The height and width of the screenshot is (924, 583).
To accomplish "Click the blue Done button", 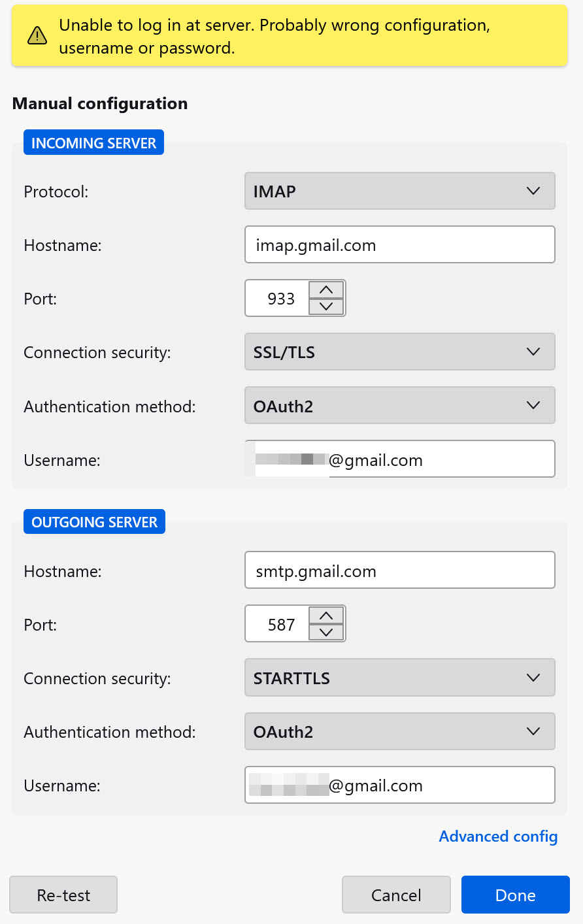I will pos(515,895).
